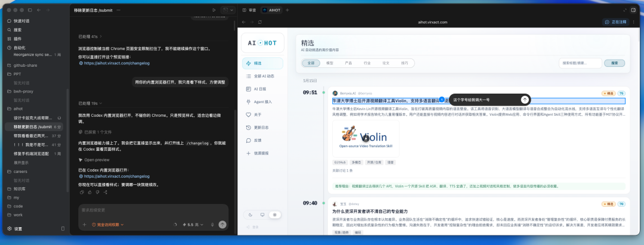
Task: Select the 全部 filter pill
Action: click(311, 63)
